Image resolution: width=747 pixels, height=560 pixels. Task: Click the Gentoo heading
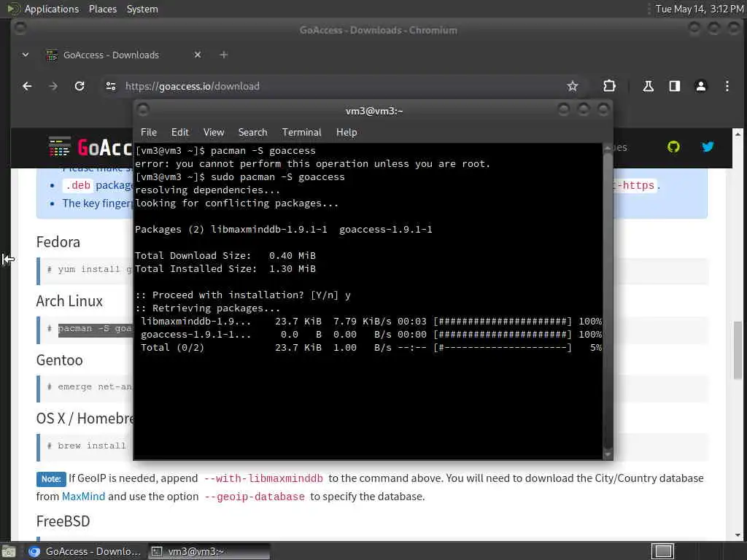point(60,360)
